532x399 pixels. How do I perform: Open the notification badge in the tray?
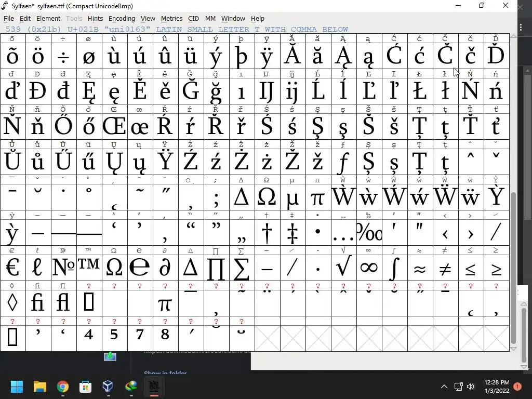coord(517,387)
